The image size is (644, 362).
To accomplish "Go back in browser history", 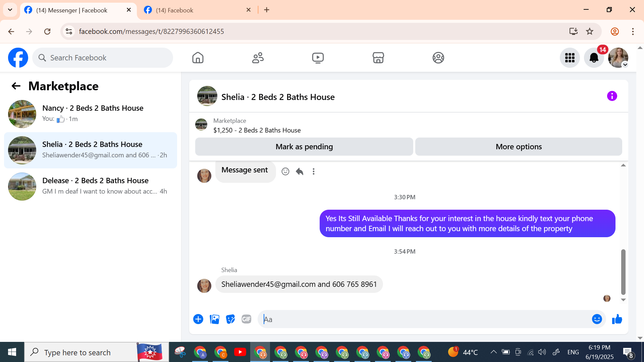I will pos(11,32).
